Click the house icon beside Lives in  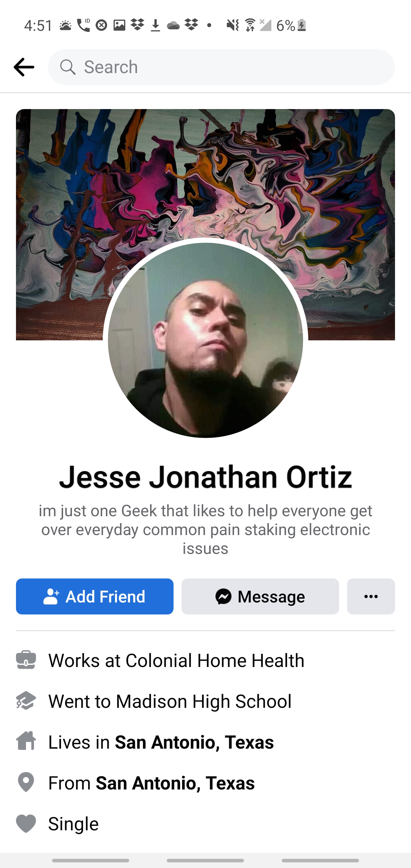click(26, 741)
